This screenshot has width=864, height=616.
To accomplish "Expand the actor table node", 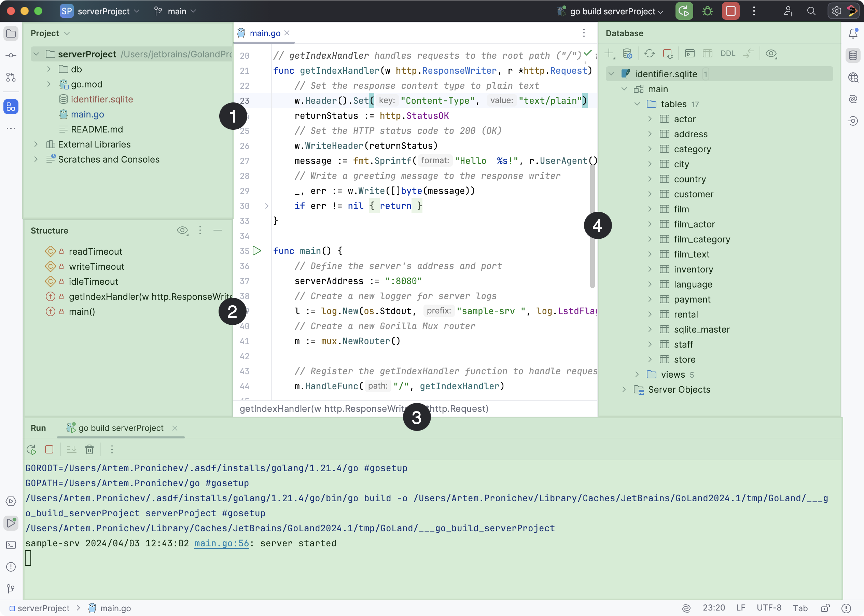I will click(650, 119).
